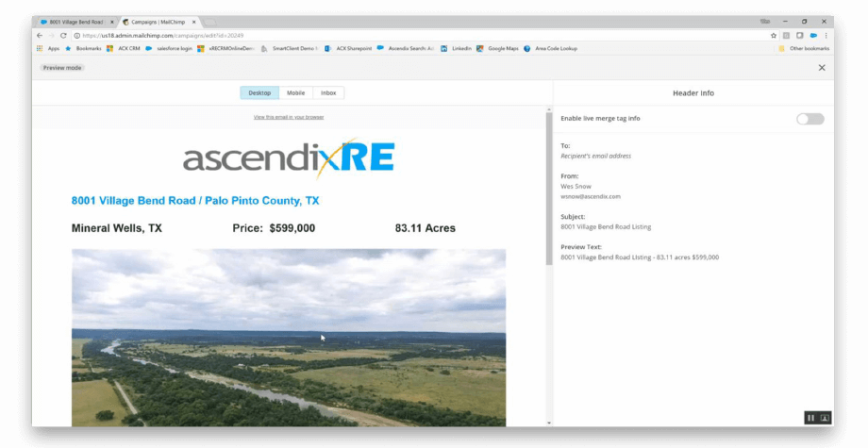Click the Header Info panel title
Screen dimensions: 868x448
pos(693,93)
